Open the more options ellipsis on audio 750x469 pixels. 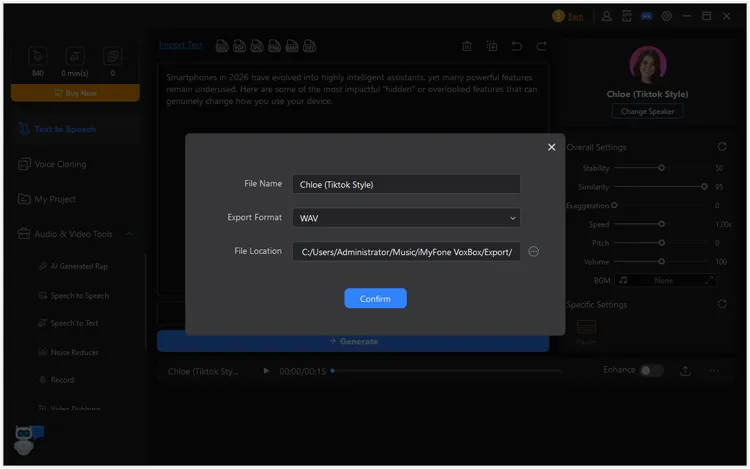click(714, 371)
